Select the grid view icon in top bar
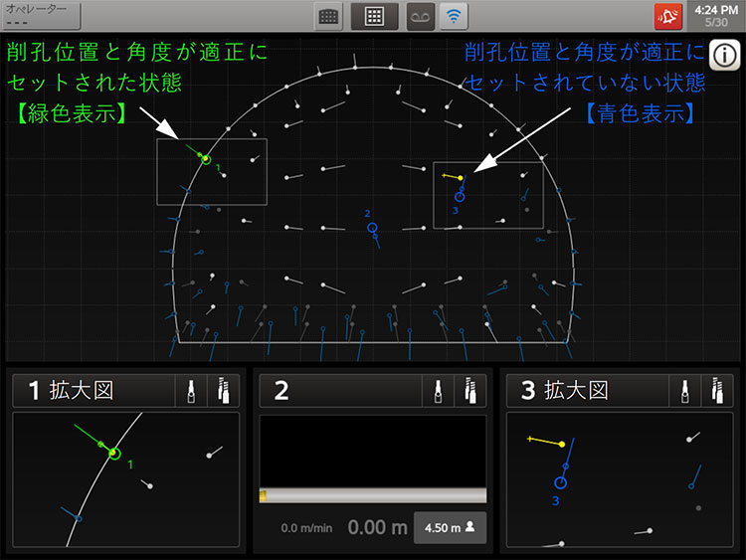This screenshot has width=746, height=560. (x=375, y=17)
